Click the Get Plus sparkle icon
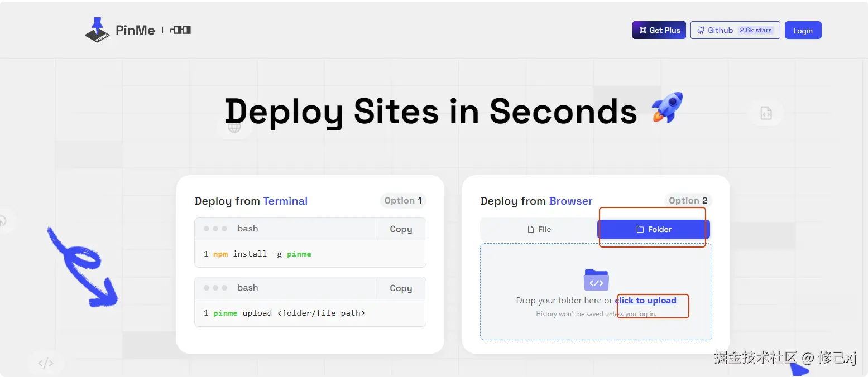Image resolution: width=868 pixels, height=377 pixels. click(x=642, y=30)
